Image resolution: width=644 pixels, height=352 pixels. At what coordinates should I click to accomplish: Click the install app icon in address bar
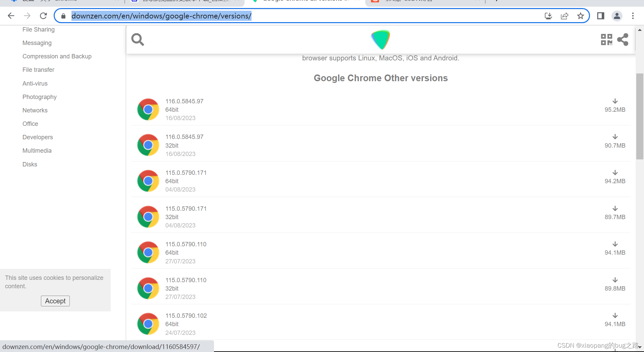[x=548, y=16]
